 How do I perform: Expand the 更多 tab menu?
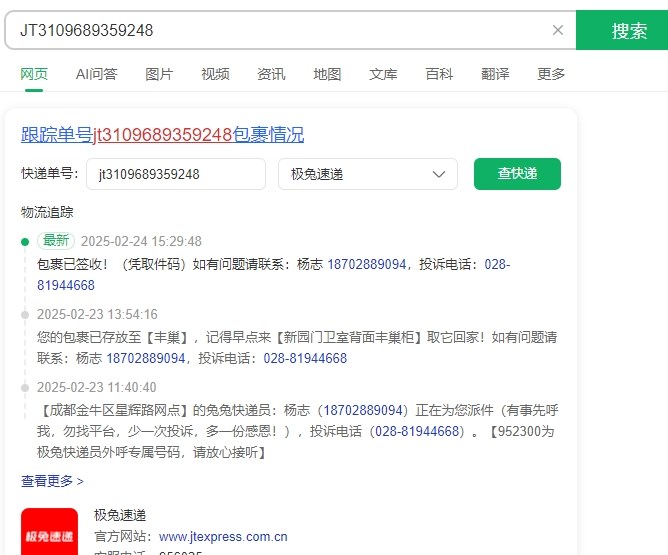coord(551,74)
